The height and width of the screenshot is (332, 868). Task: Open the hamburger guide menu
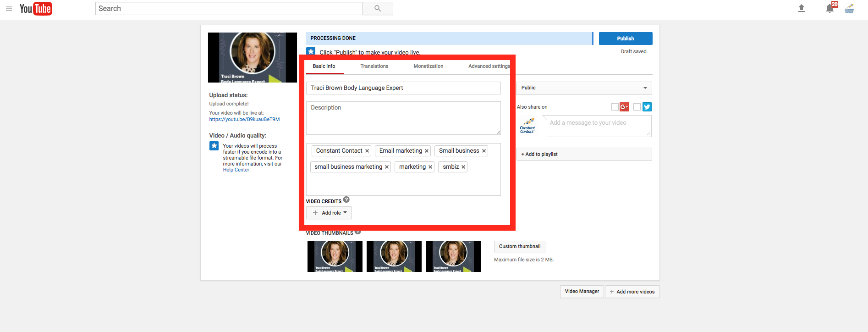point(9,9)
